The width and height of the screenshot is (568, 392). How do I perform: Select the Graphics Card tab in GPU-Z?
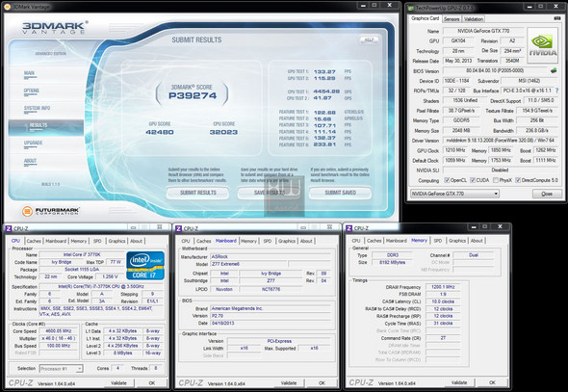425,18
